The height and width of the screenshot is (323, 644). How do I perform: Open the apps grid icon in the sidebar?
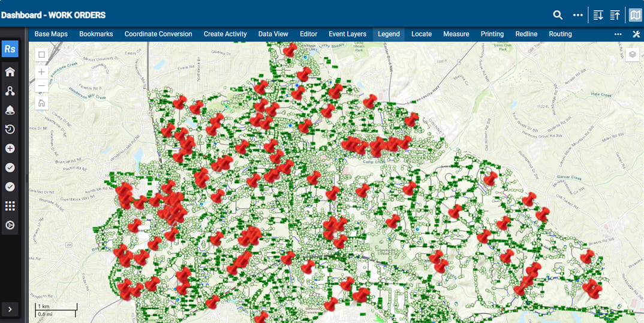[10, 206]
